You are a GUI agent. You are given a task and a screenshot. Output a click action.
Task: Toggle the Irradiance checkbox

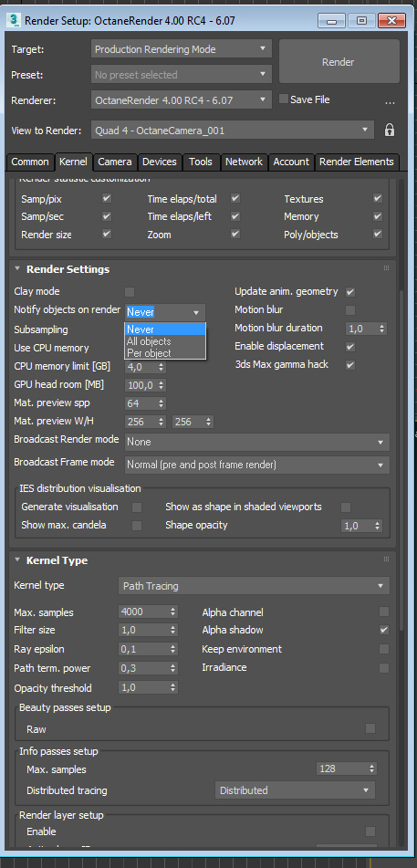point(384,667)
